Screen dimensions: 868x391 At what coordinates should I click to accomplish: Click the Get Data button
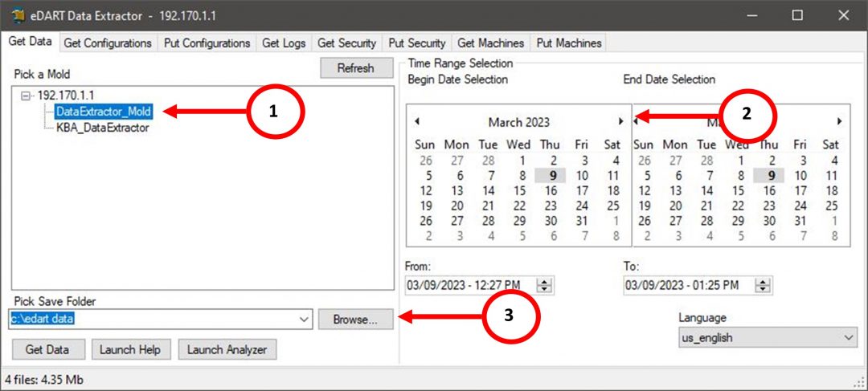[x=47, y=349]
